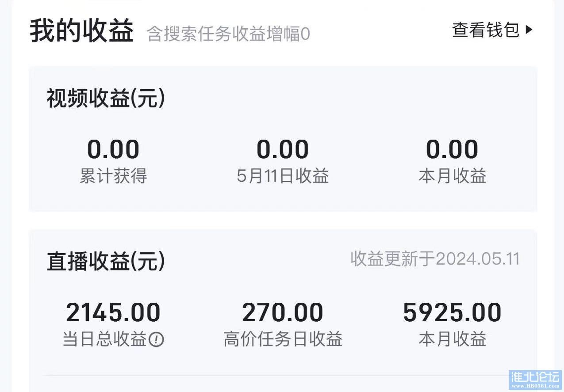Select 本月收益 label under 视频收益
Screen dimensions: 564x392
453,176
